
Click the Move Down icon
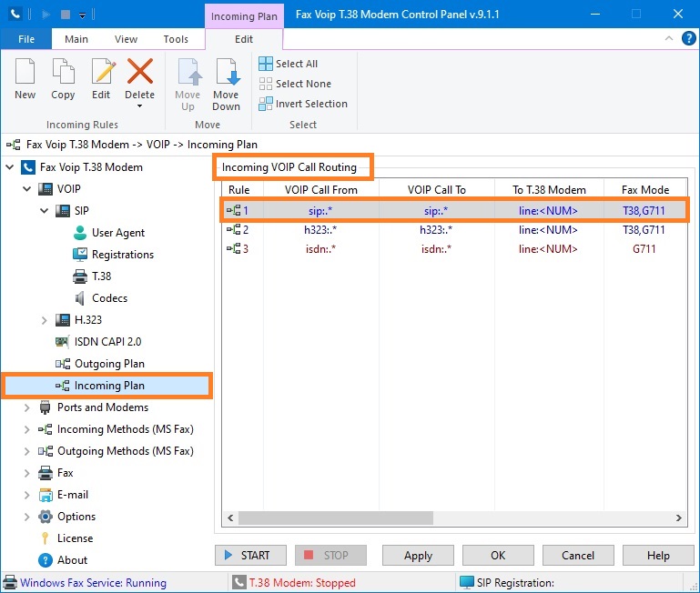pos(227,71)
